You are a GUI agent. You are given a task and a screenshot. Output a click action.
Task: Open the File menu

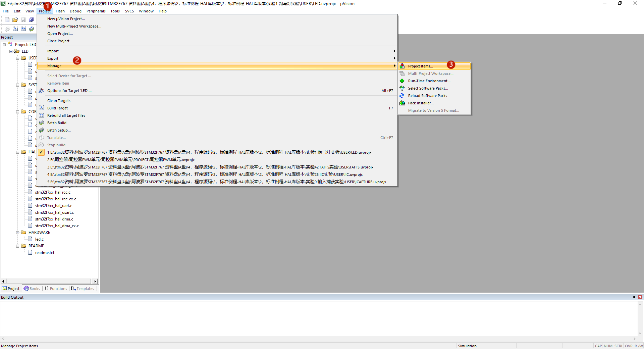click(6, 11)
